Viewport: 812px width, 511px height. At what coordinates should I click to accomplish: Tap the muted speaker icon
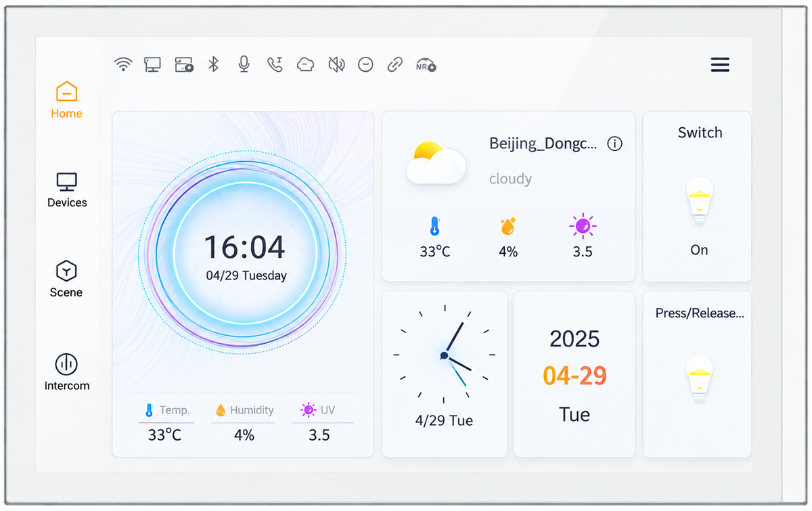click(336, 64)
